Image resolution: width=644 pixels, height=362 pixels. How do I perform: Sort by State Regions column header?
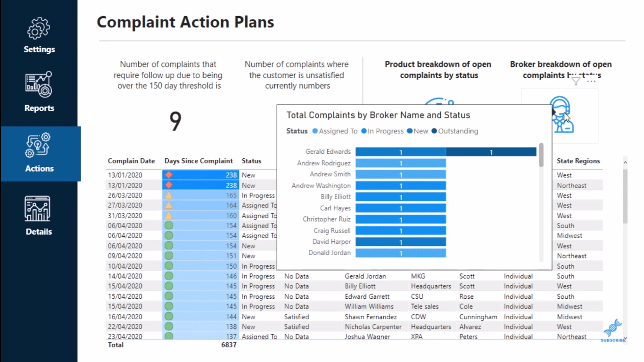coord(578,161)
